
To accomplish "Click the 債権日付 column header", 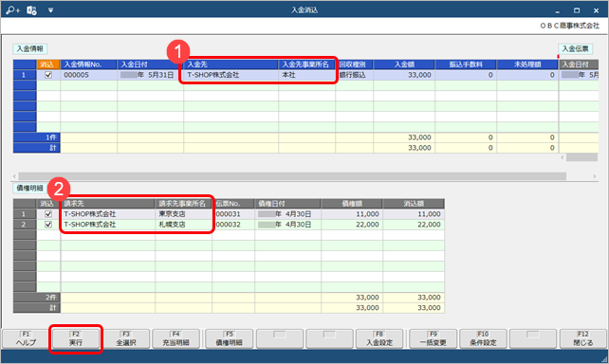I will tap(287, 204).
